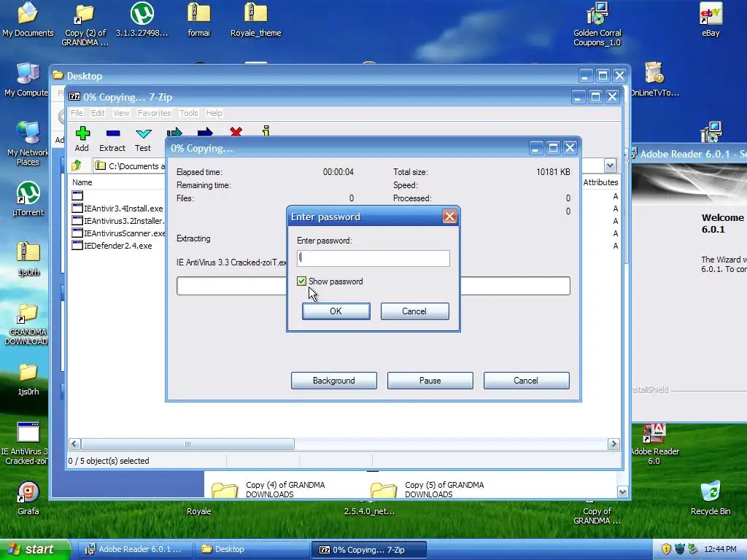The width and height of the screenshot is (747, 560).
Task: Click the left arrow of 7-Zip horizontal scrollbar
Action: click(74, 444)
